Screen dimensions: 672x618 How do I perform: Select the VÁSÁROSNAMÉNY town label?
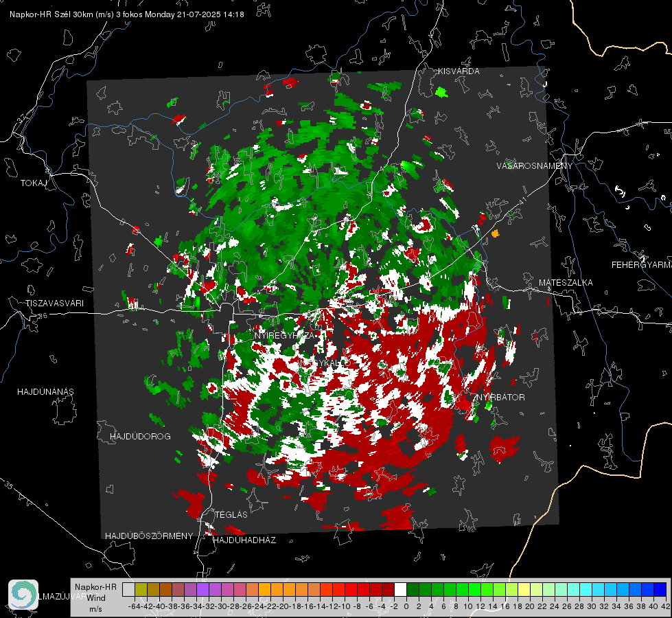pyautogui.click(x=535, y=166)
